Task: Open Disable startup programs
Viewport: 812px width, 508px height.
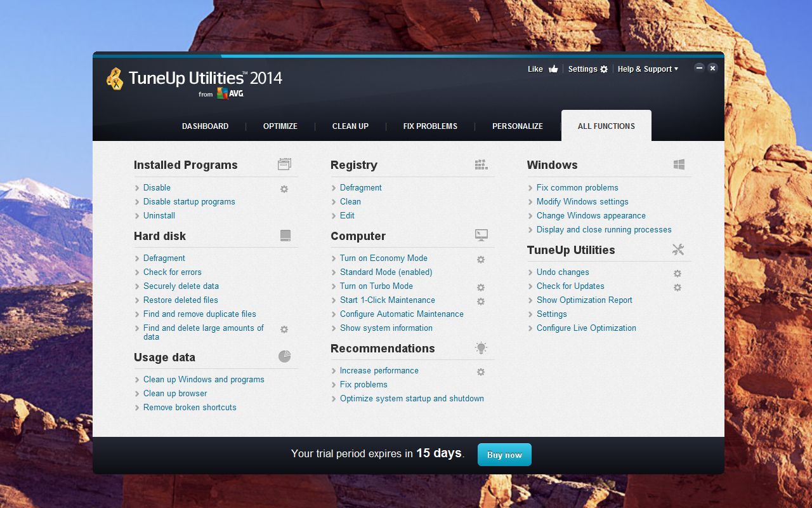Action: coord(189,201)
